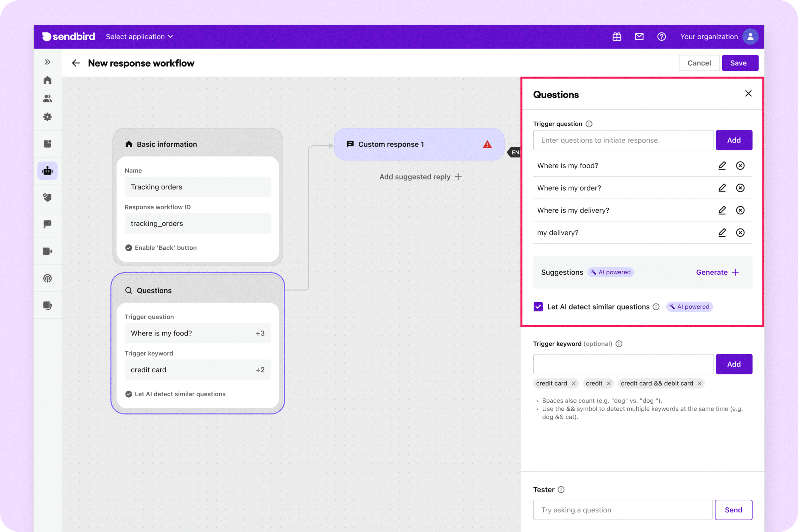
Task: Click the gift promotions icon in top bar
Action: click(617, 36)
